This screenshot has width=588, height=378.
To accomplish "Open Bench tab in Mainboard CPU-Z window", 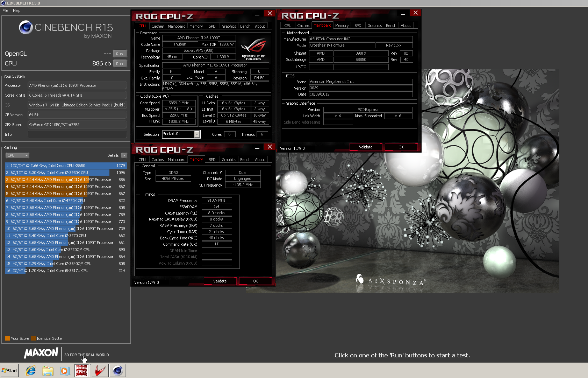I will click(x=391, y=26).
